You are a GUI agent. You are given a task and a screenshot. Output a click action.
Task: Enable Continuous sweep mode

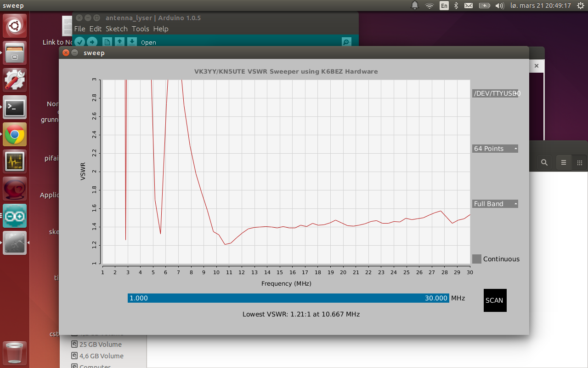(x=476, y=259)
